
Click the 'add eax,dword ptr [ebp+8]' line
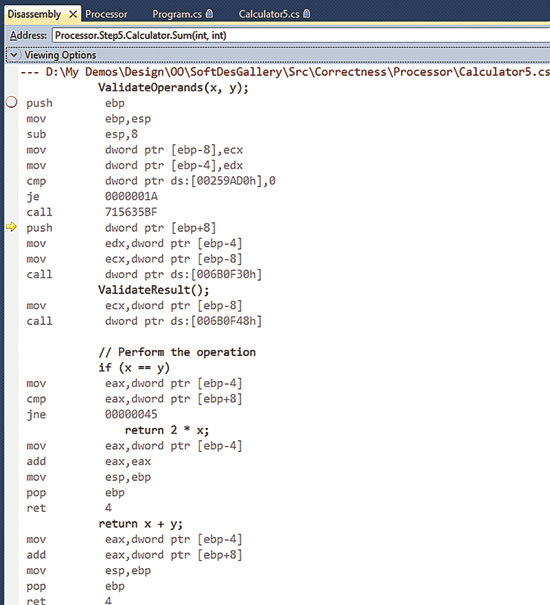point(134,554)
